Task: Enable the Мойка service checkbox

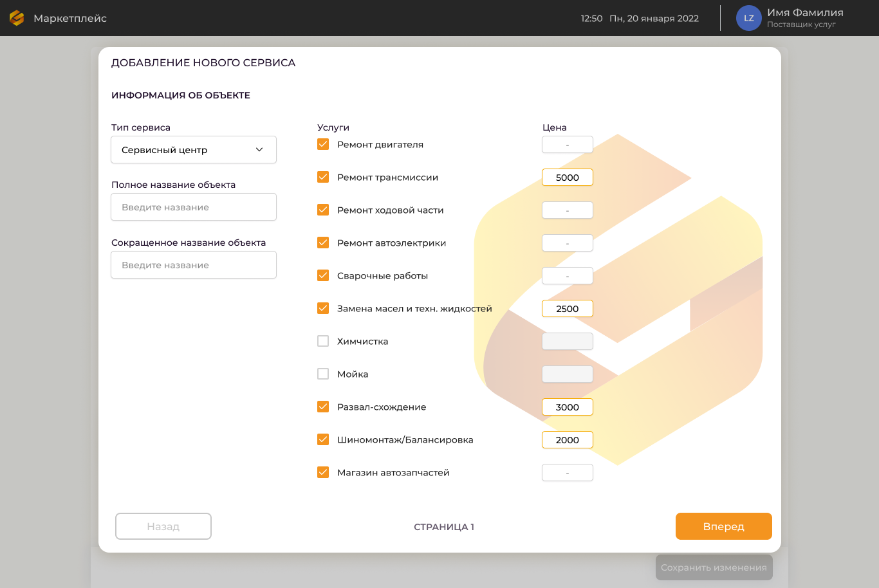Action: (323, 374)
